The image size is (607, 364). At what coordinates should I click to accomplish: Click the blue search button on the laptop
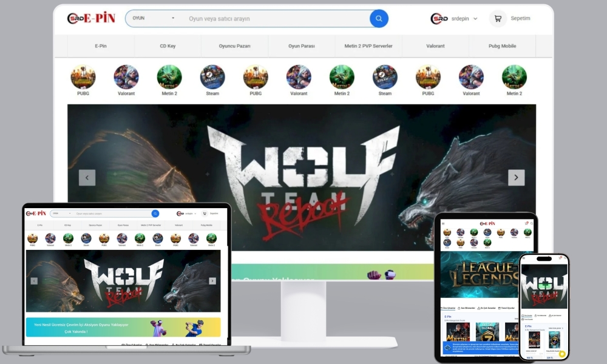coord(155,214)
